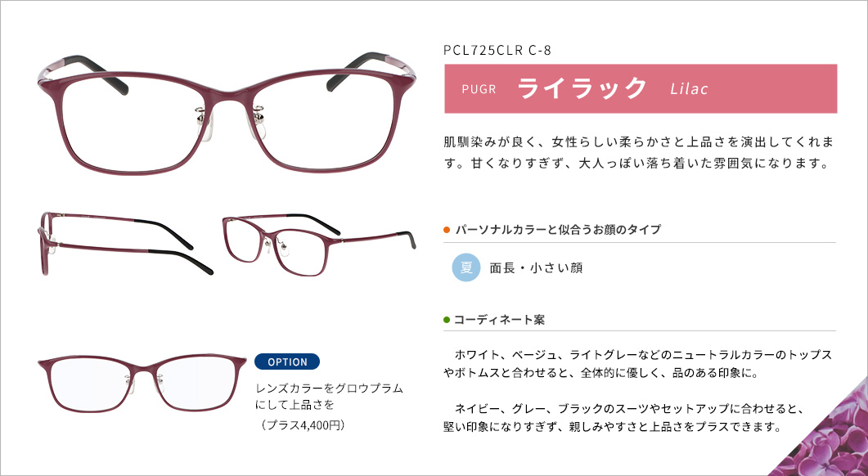The width and height of the screenshot is (868, 476).
Task: Click the Lilac italic English label
Action: tap(689, 89)
